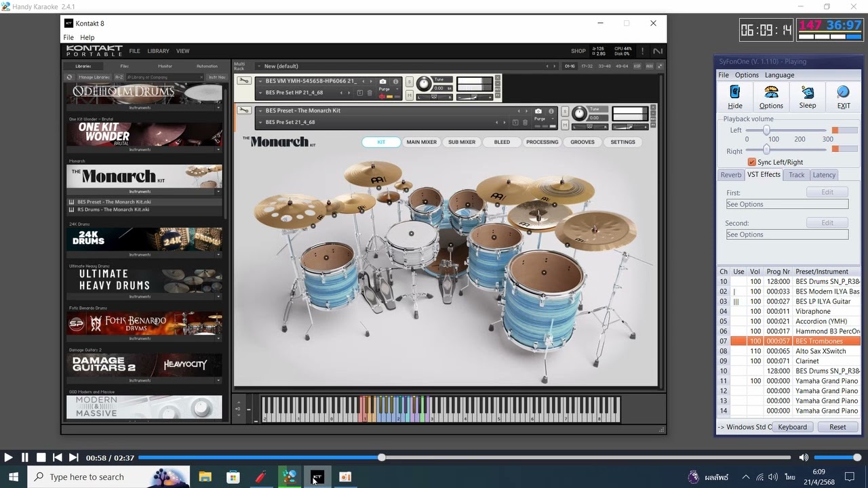Image resolution: width=868 pixels, height=488 pixels.
Task: Open File Explorer from the taskbar
Action: tap(205, 476)
